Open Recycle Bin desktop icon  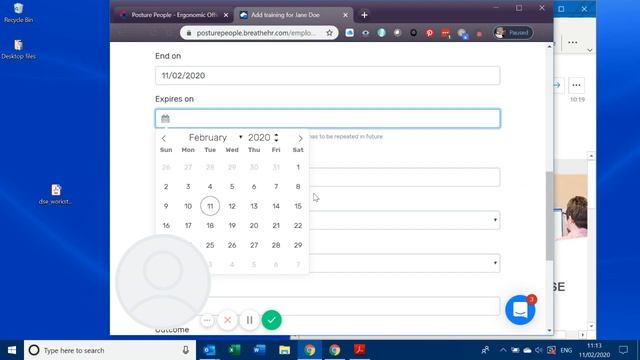(18, 13)
